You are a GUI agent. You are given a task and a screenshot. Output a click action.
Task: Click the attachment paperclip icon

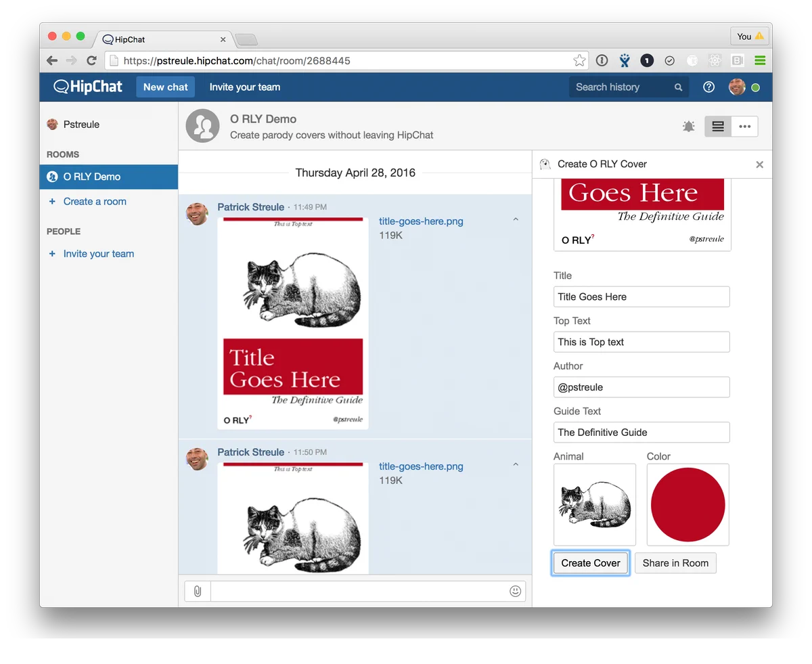198,591
